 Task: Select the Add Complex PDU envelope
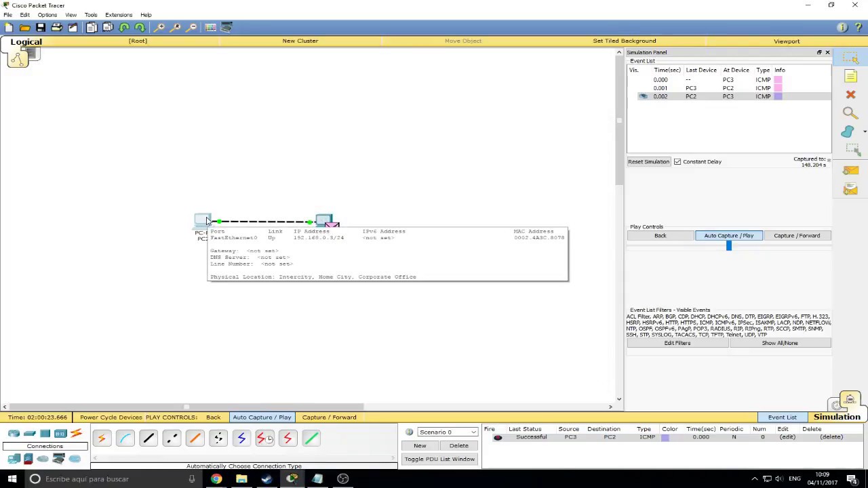pyautogui.click(x=850, y=190)
